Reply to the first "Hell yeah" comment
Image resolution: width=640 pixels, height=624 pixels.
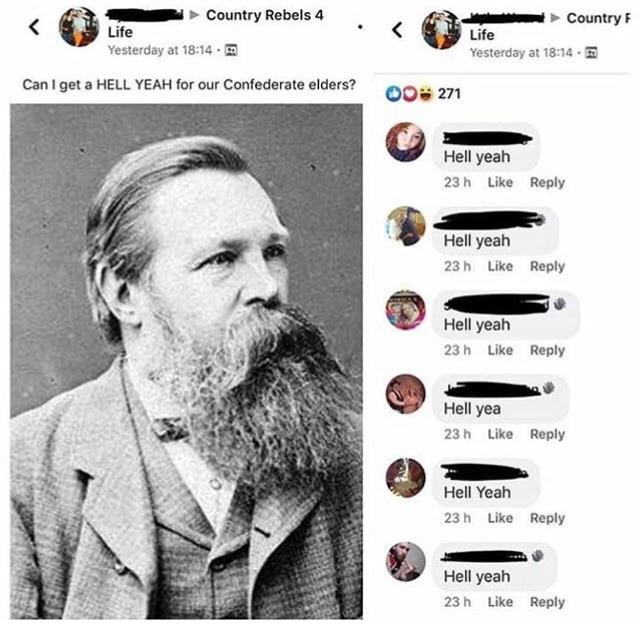tap(547, 182)
